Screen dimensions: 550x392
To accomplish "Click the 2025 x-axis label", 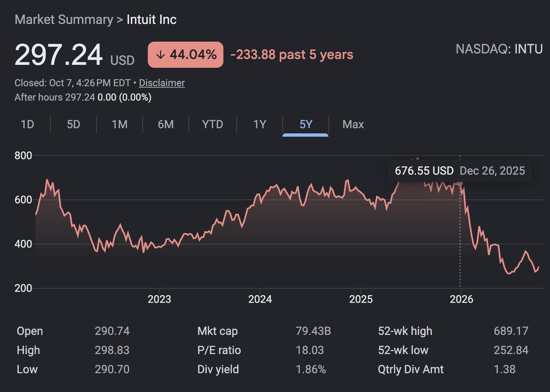I will (x=361, y=299).
